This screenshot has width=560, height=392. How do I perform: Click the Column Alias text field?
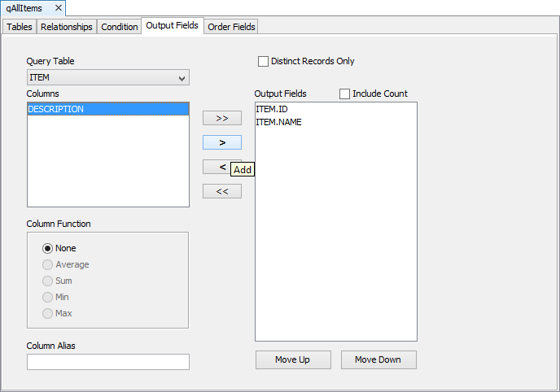click(107, 362)
